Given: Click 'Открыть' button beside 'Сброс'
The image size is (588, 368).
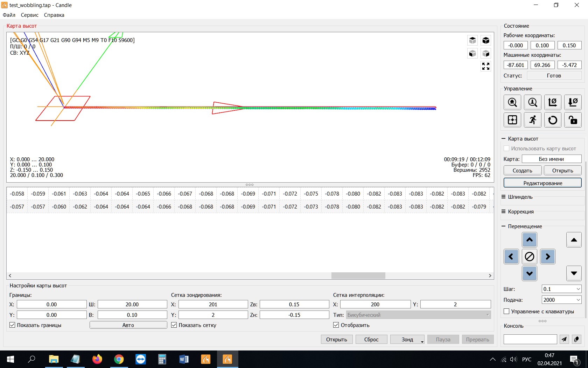Looking at the screenshot, I should pyautogui.click(x=337, y=340).
